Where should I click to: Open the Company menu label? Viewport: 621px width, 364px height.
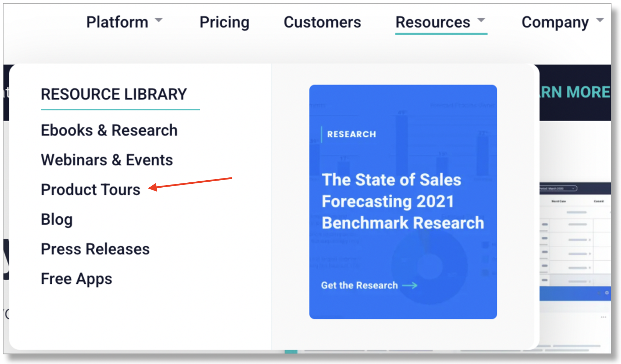pos(555,23)
